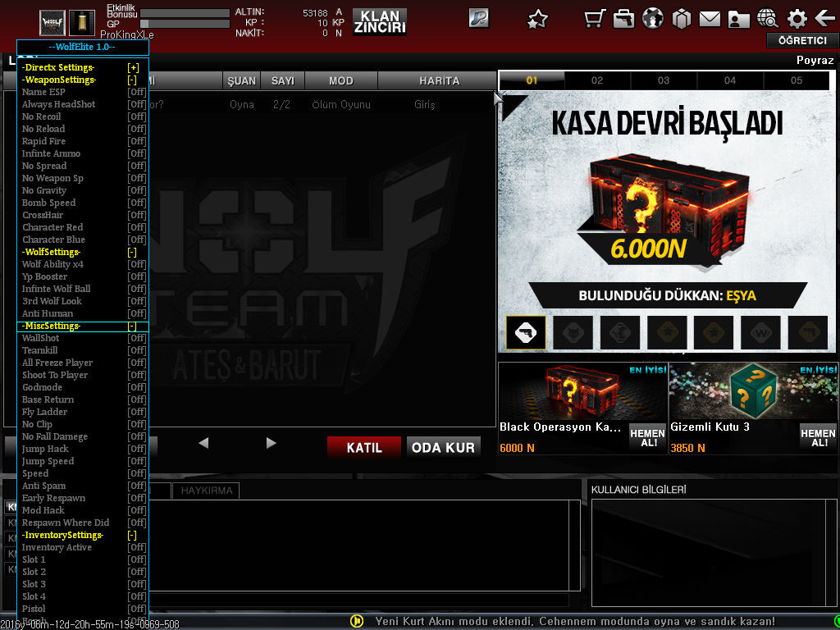The height and width of the screenshot is (630, 840).
Task: Click the ODA KUR create room button
Action: coord(443,447)
